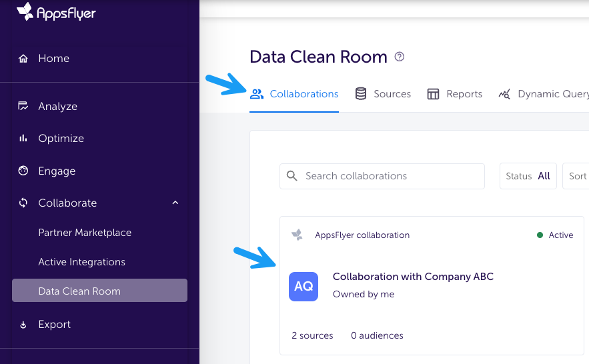Click the Collaborate sync icon

(23, 203)
